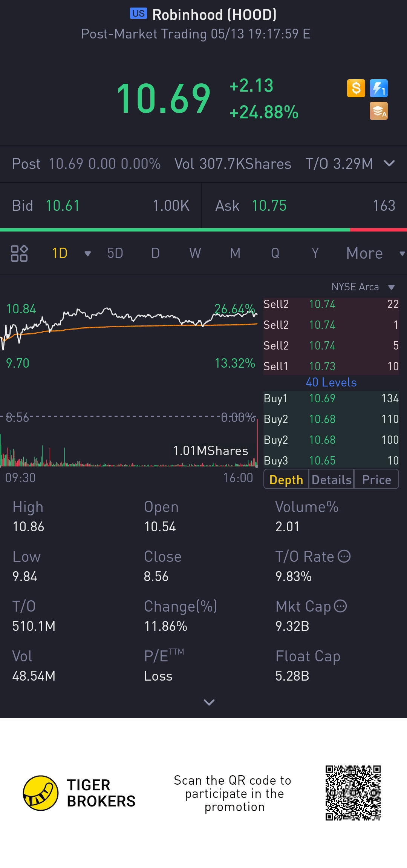
Task: Tap the QR code image
Action: click(353, 793)
